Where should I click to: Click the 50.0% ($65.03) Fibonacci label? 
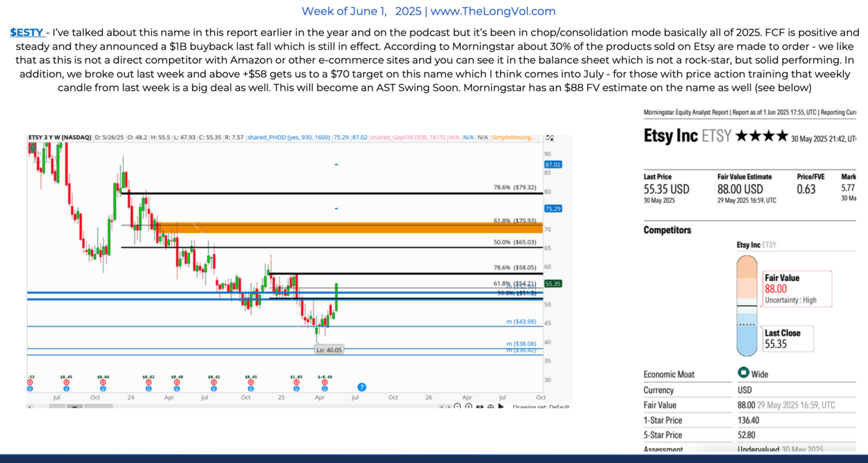click(x=515, y=242)
